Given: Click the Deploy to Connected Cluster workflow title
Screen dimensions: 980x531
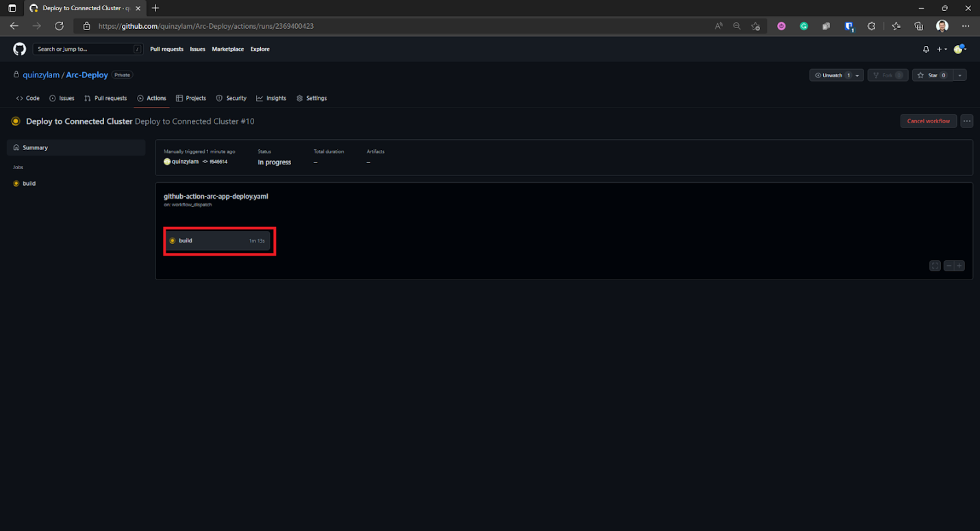Looking at the screenshot, I should pyautogui.click(x=79, y=121).
